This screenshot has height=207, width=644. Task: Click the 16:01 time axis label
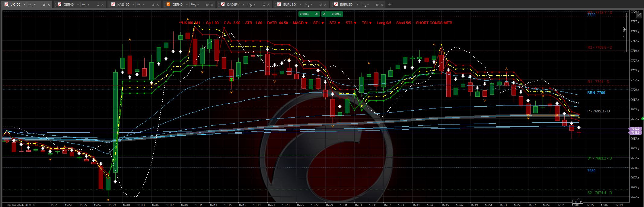tap(126, 205)
